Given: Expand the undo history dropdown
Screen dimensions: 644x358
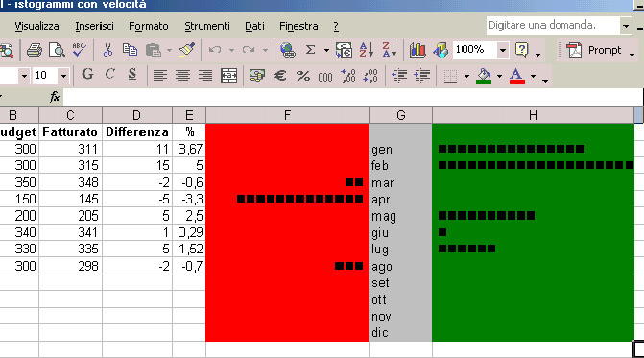Looking at the screenshot, I should tap(231, 50).
